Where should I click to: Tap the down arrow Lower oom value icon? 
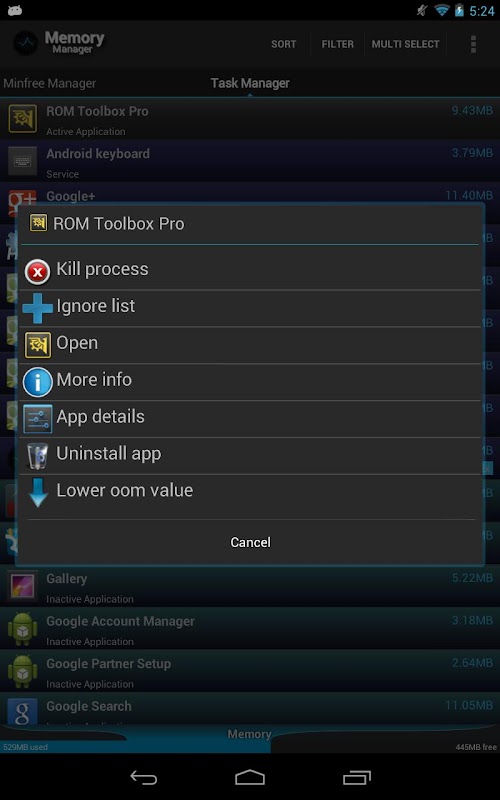click(38, 492)
